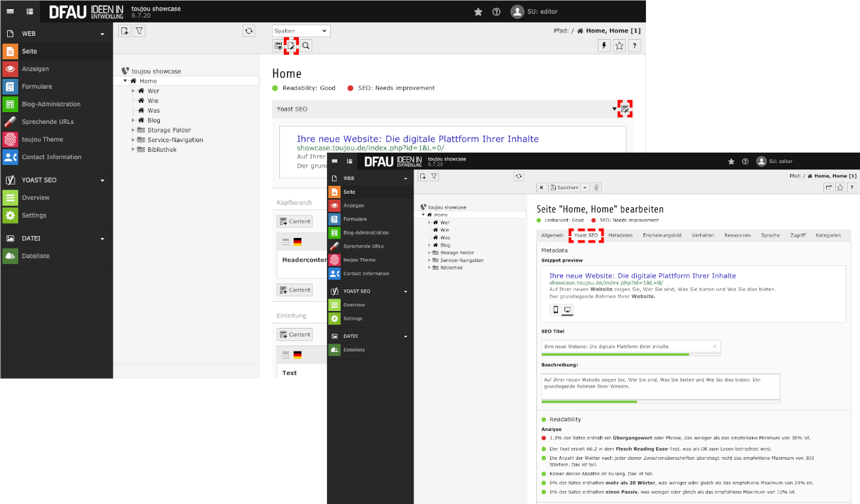Screen dimensions: 860x504
Task: Open Sprechende URLs in the front window sidebar
Action: (x=371, y=246)
